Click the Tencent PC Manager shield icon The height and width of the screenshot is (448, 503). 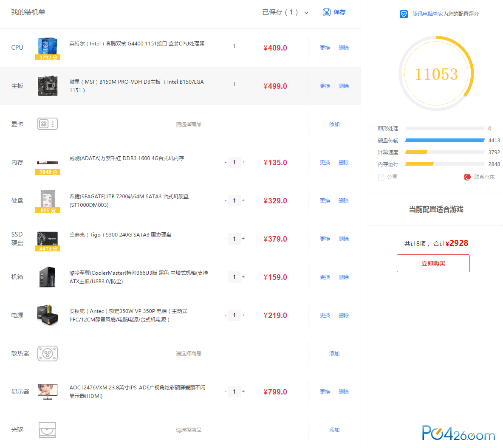pos(404,14)
